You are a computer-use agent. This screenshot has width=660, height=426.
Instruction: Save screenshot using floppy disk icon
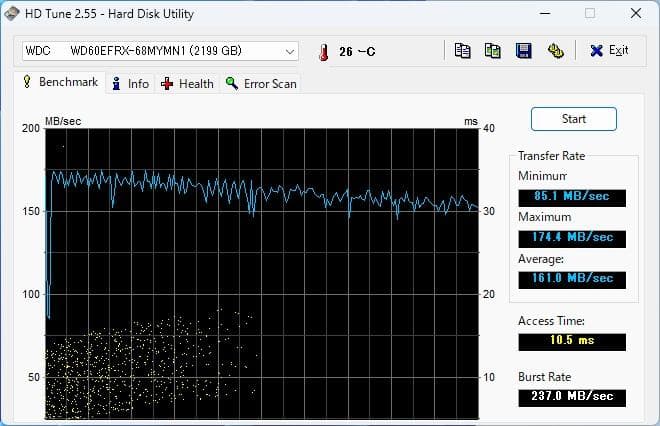tap(523, 51)
